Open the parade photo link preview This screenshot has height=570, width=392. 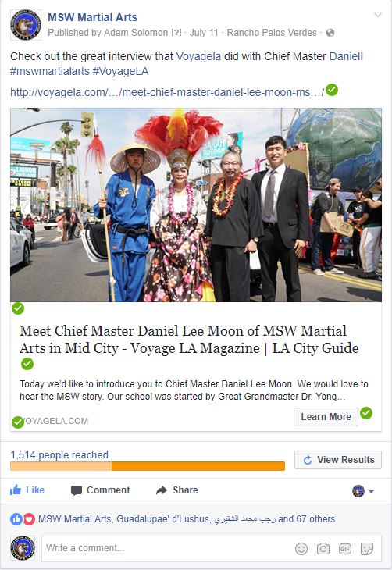[x=196, y=205]
